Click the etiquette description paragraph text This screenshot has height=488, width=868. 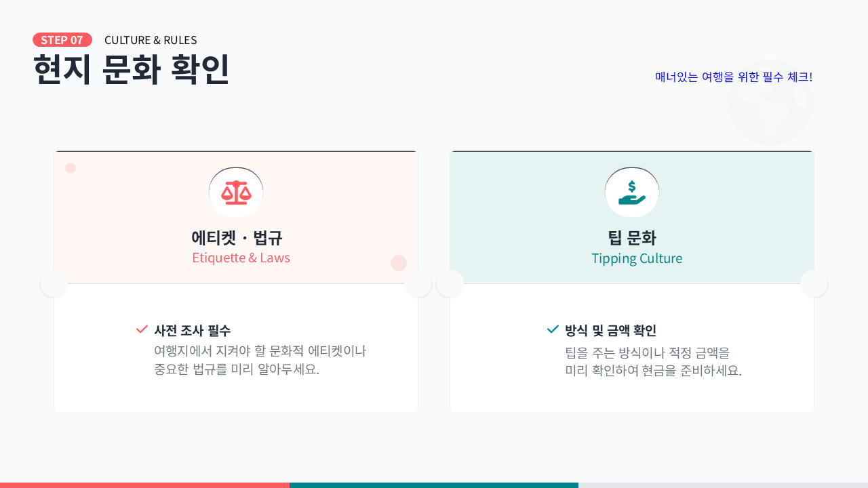[x=260, y=360]
